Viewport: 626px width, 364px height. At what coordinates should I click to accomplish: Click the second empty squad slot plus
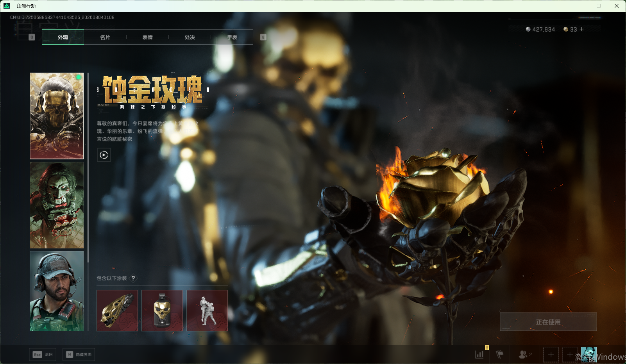click(570, 355)
